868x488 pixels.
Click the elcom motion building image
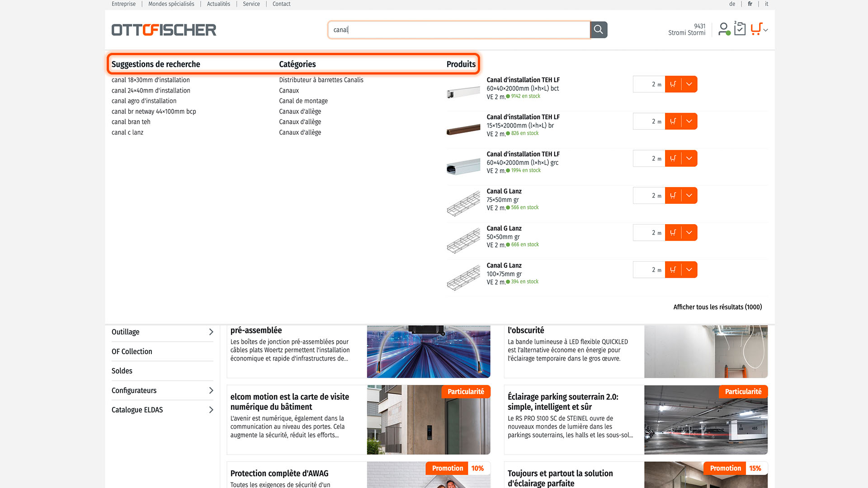(429, 420)
